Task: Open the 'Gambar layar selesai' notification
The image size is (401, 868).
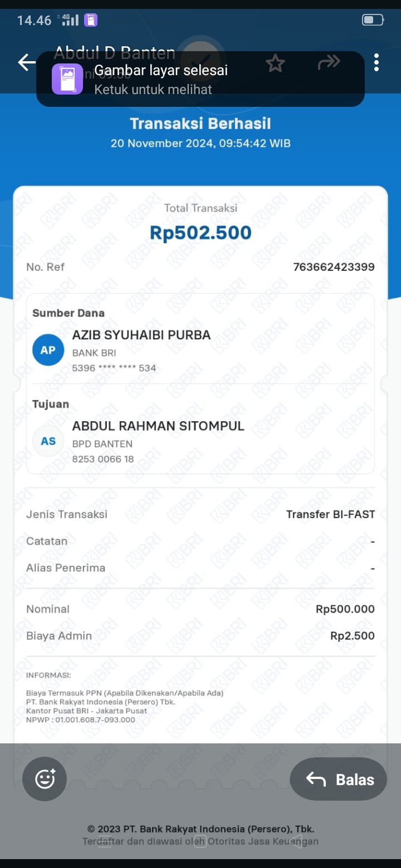Action: click(x=200, y=78)
